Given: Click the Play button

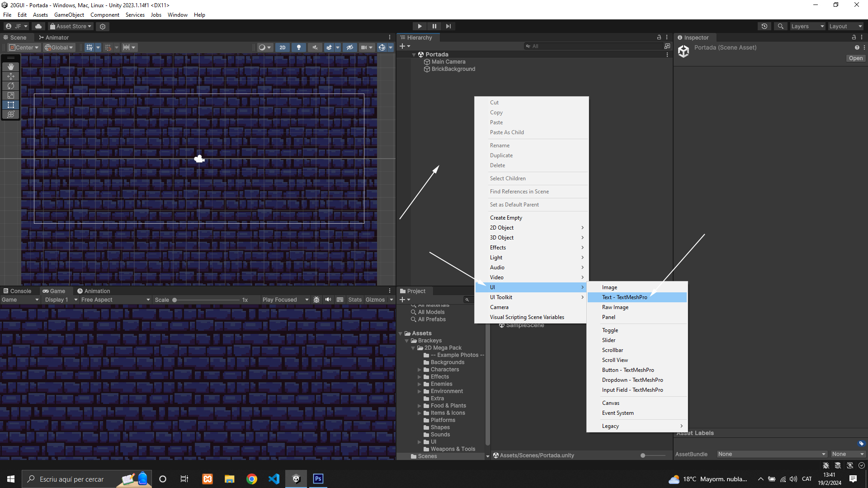Looking at the screenshot, I should (x=420, y=26).
